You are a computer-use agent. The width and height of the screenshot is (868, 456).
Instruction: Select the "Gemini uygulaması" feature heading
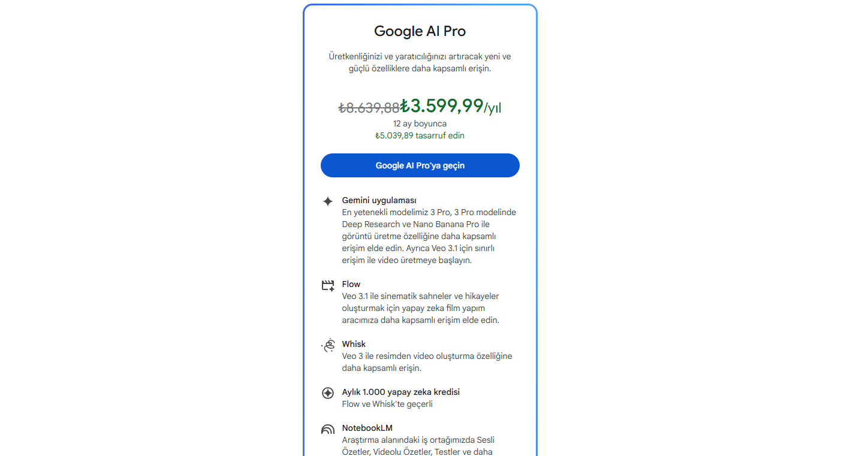[x=379, y=200]
